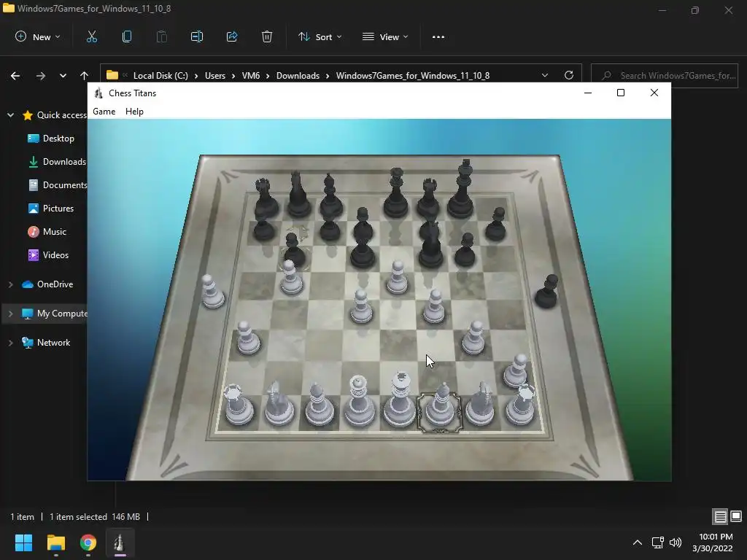The width and height of the screenshot is (747, 560).
Task: Open Desktop in navigation pane
Action: pos(58,138)
